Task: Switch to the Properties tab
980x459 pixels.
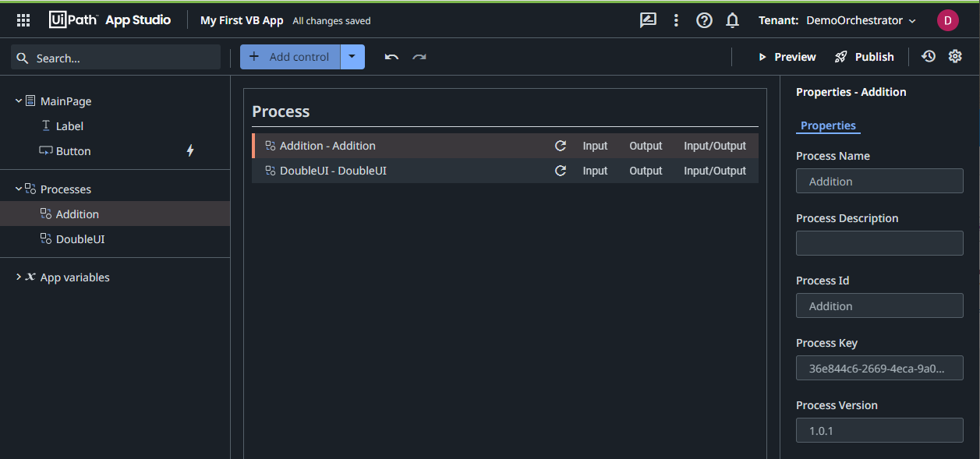Action: click(828, 125)
